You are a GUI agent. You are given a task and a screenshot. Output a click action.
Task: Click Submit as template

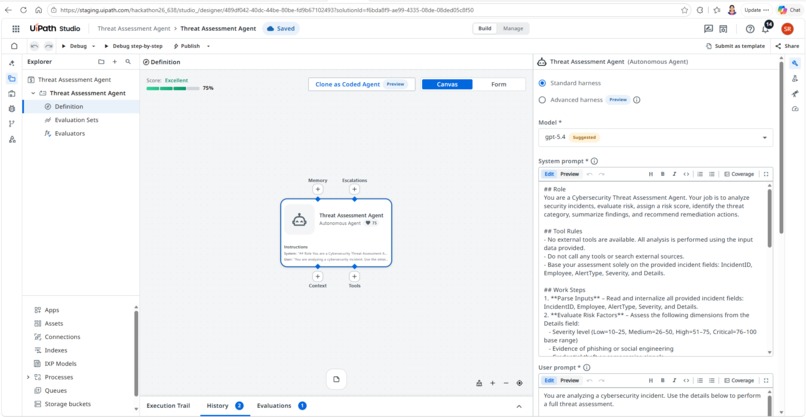tap(736, 46)
